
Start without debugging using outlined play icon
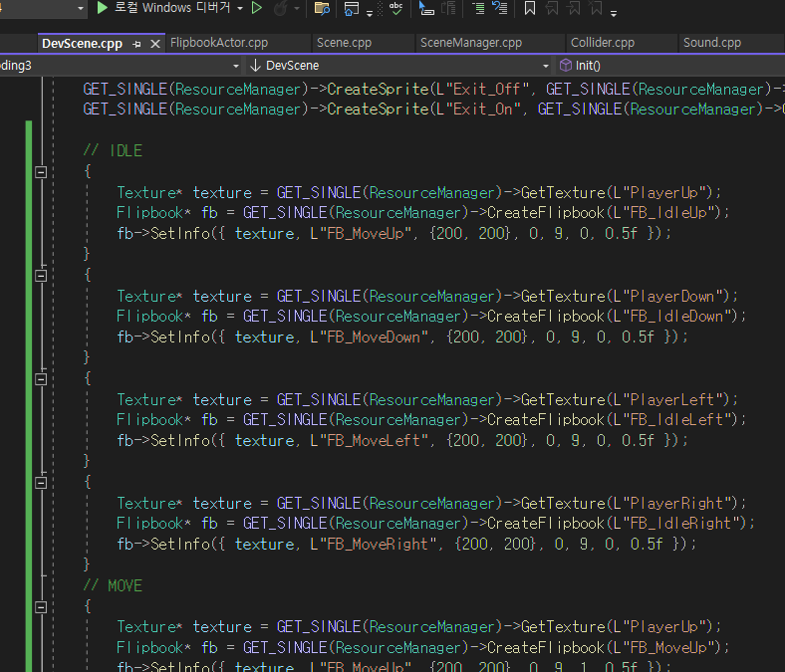[x=257, y=8]
